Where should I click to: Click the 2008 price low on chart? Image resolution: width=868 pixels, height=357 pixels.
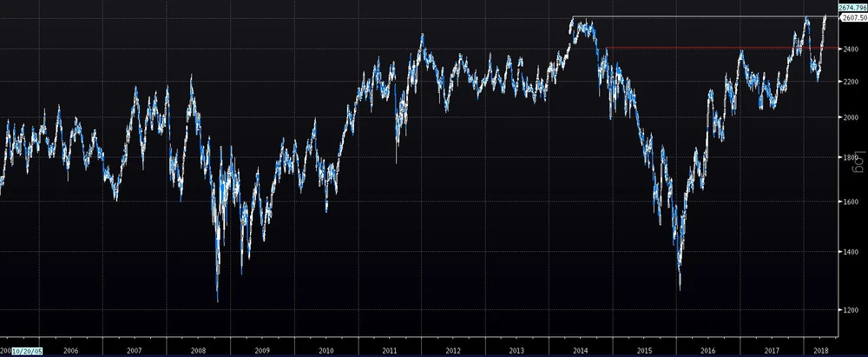click(x=217, y=298)
